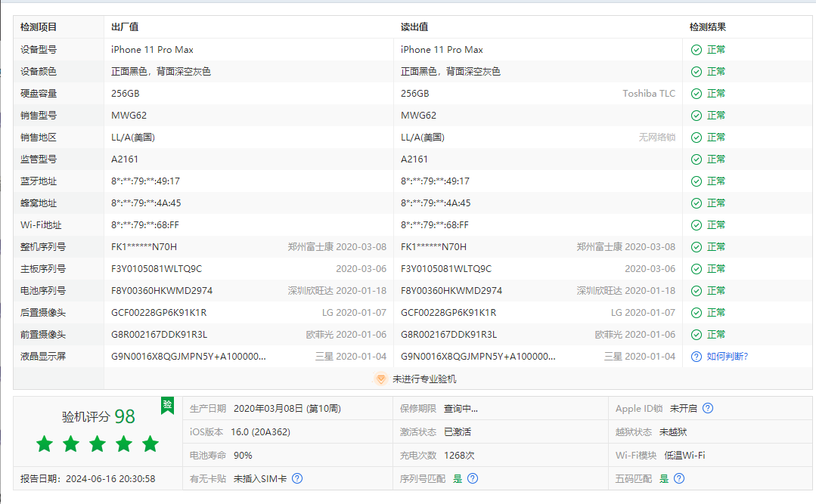
Task: Open the 如何判断? link
Action: tap(728, 357)
